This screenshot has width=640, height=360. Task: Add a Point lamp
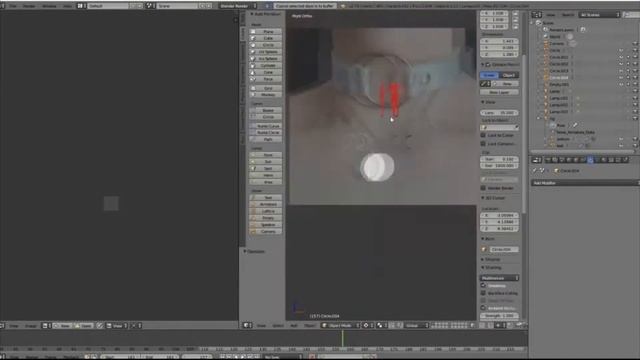coord(266,155)
